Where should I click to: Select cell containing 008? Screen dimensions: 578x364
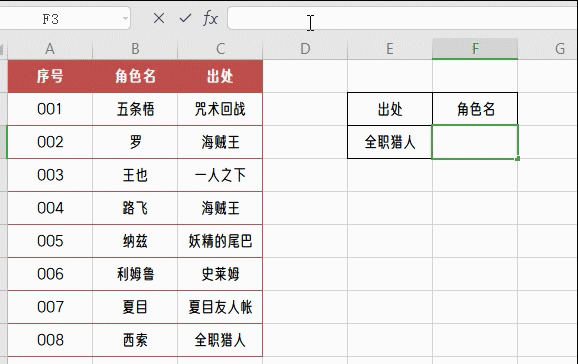click(x=50, y=340)
